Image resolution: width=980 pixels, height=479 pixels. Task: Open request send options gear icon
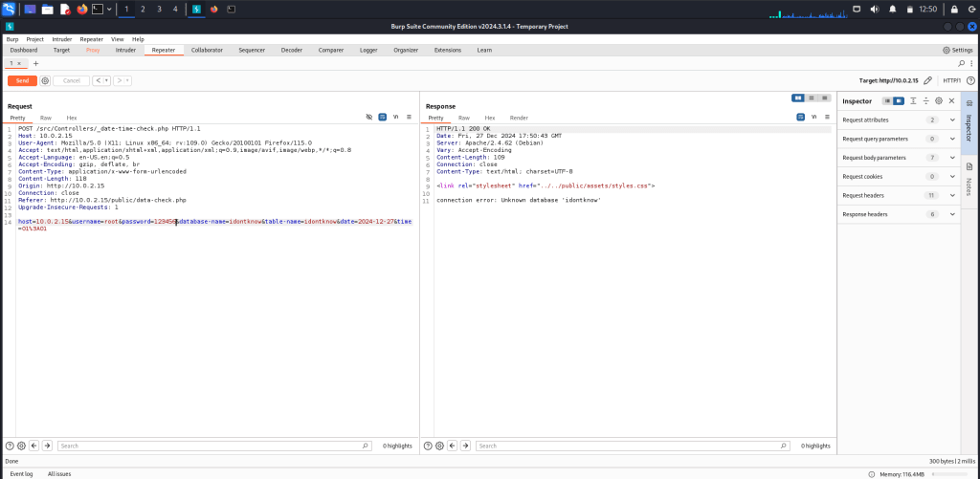pos(45,80)
